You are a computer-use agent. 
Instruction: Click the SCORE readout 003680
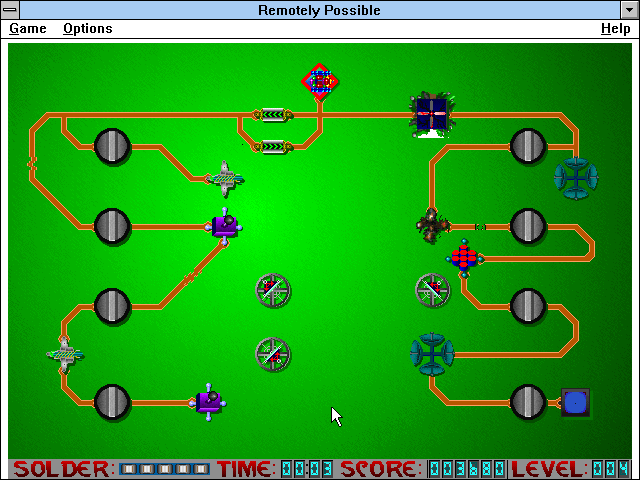(x=467, y=469)
